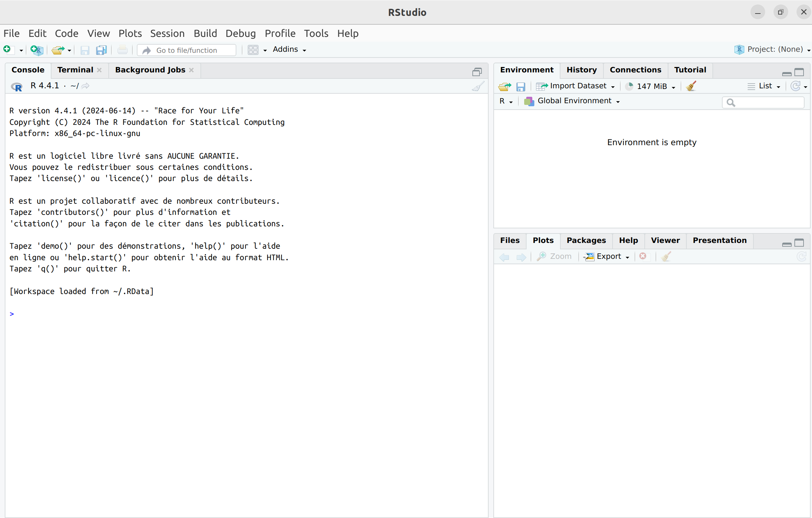The height and width of the screenshot is (518, 812).
Task: Open the New File dropdown arrow
Action: (x=21, y=50)
